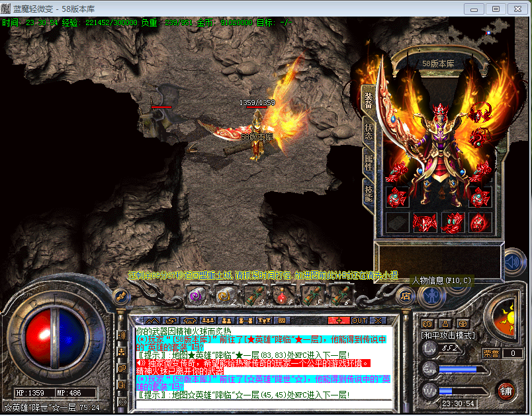Viewport: 532px width, 416px height.
Task: Drink the red potion in hotbar slot 4
Action: tap(282, 296)
